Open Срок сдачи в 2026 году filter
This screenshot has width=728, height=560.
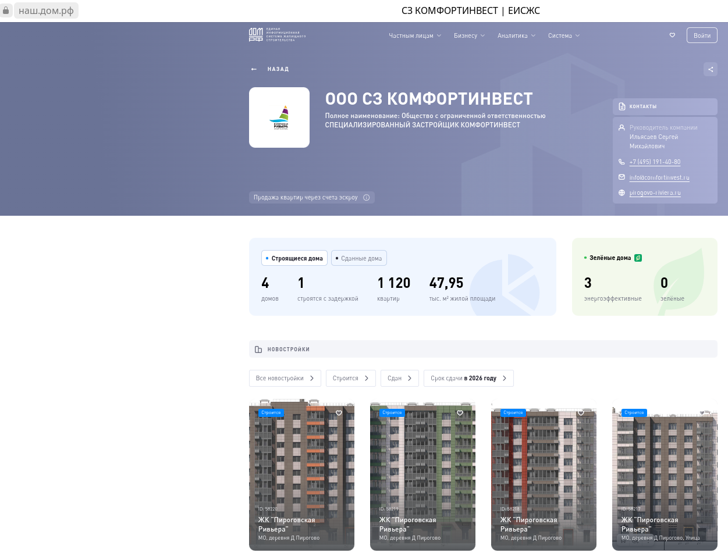point(468,379)
